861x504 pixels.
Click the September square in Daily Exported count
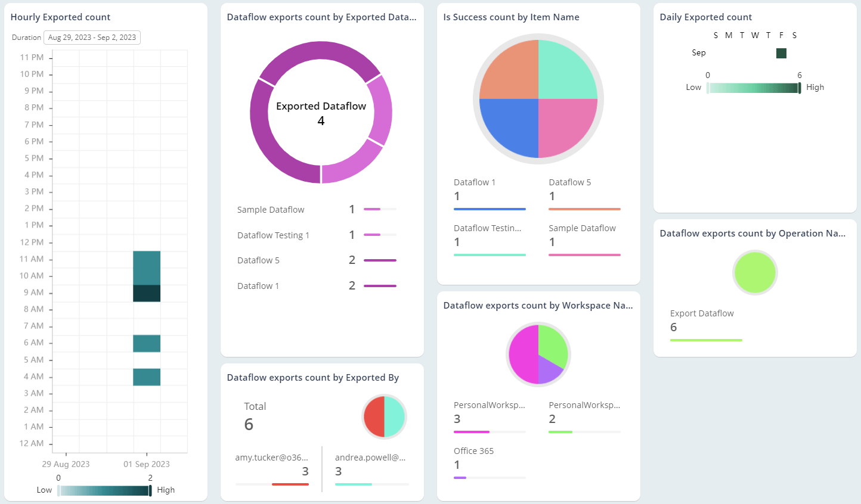[x=781, y=53]
